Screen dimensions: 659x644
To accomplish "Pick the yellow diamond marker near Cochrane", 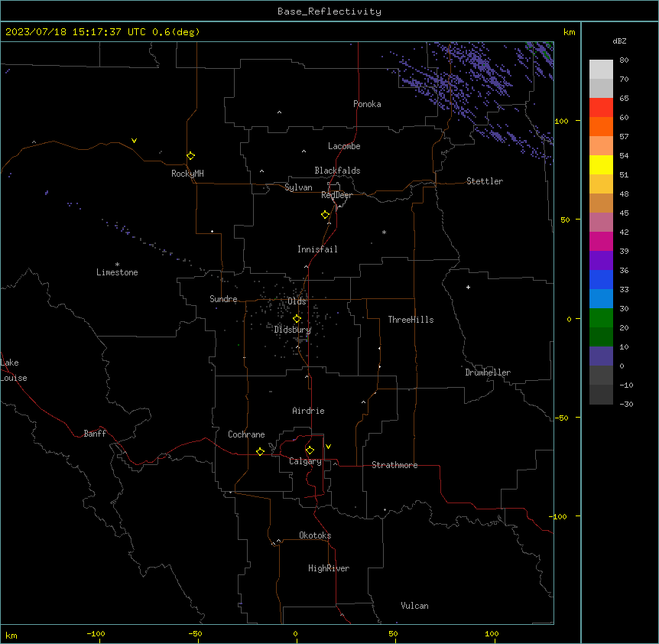I will coord(260,451).
